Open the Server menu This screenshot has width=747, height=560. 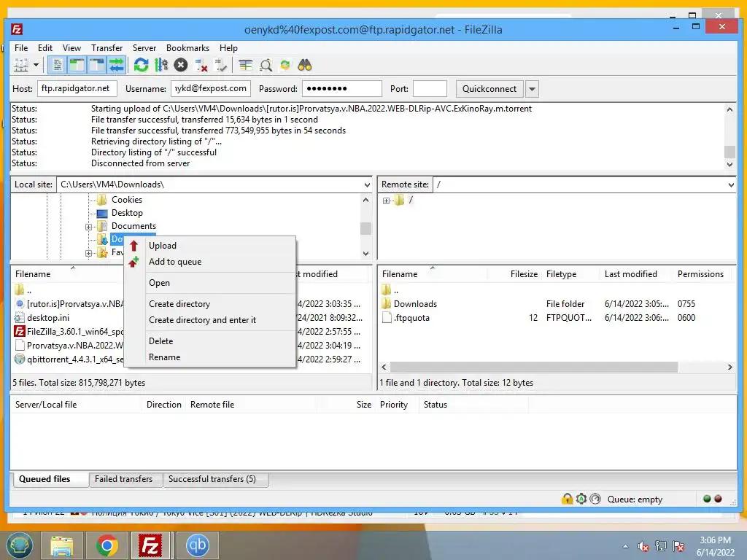144,48
